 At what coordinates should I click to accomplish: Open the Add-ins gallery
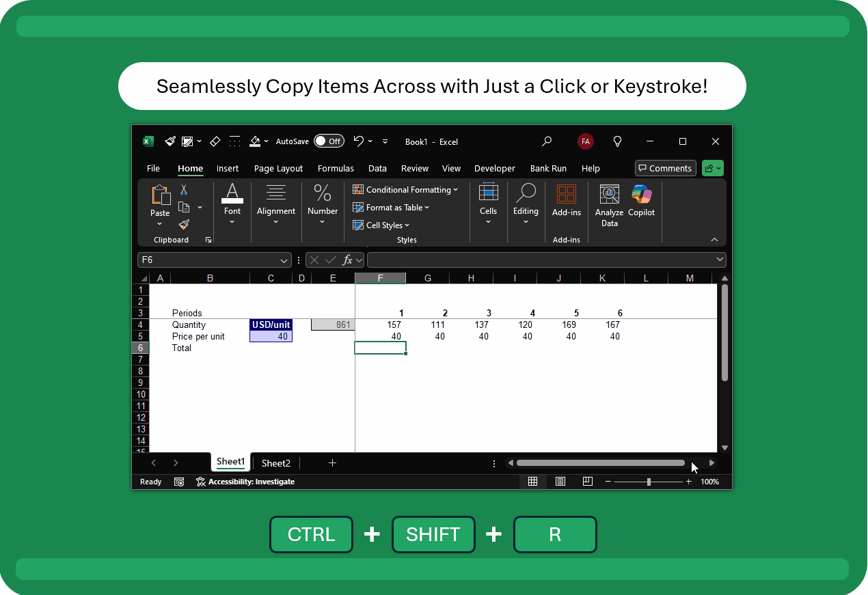point(566,202)
